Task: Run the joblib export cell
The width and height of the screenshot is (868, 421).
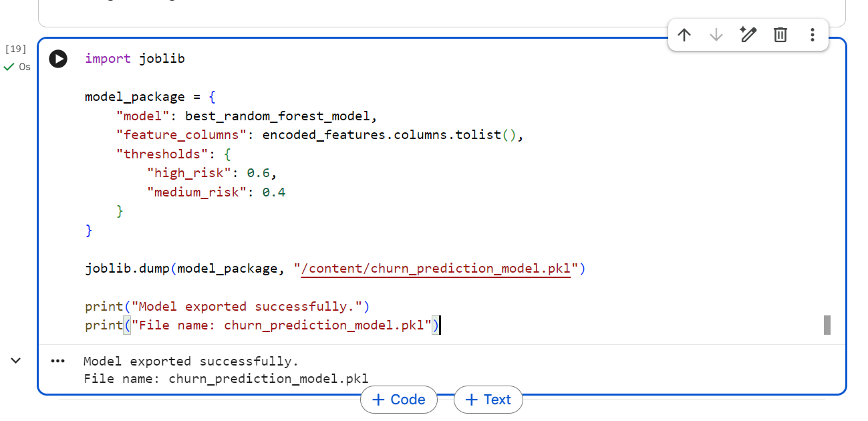Action: (x=58, y=59)
